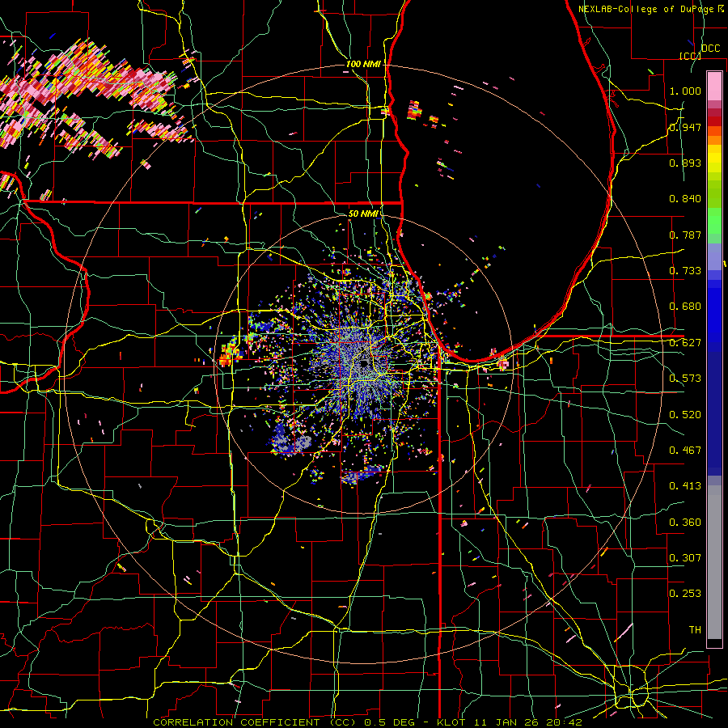Pick the pink segment of the color bar
The height and width of the screenshot is (728, 728).
(714, 86)
